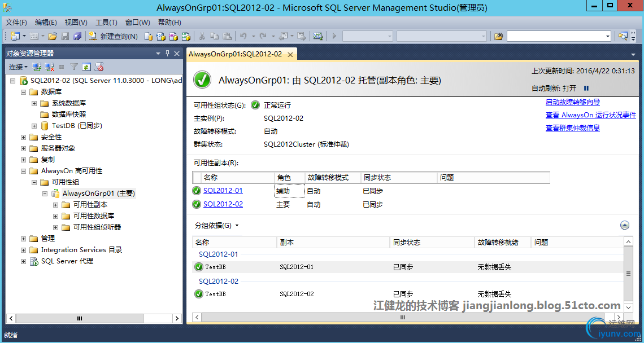Click the DMX query icon
The width and height of the screenshot is (644, 343).
click(173, 36)
